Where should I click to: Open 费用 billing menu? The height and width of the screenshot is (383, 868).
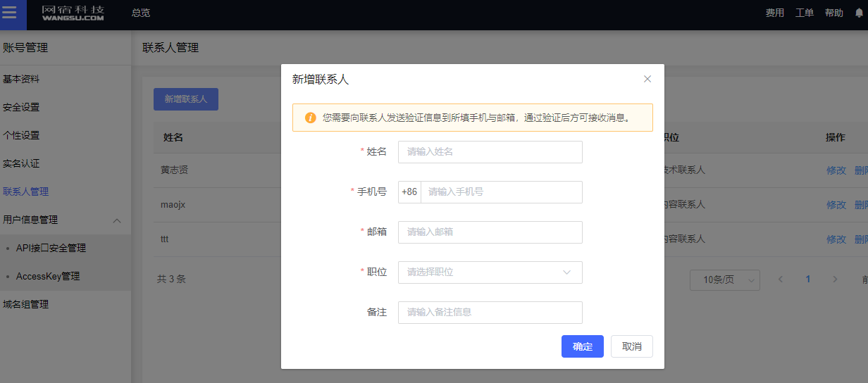775,13
